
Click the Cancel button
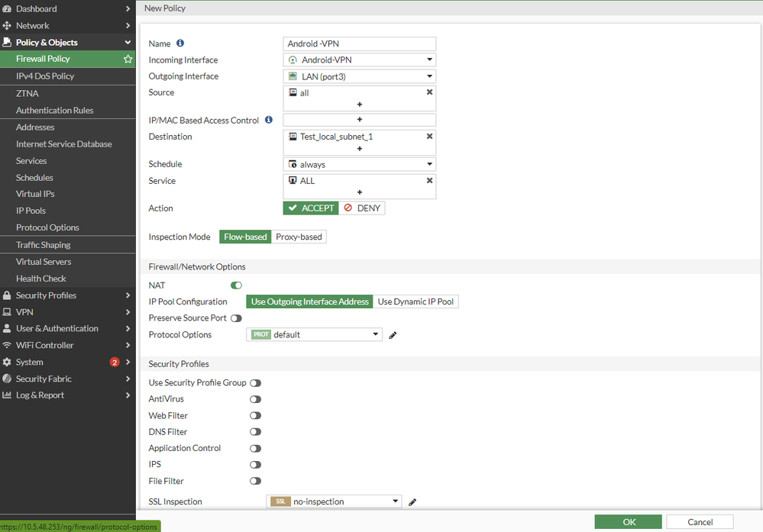point(700,522)
